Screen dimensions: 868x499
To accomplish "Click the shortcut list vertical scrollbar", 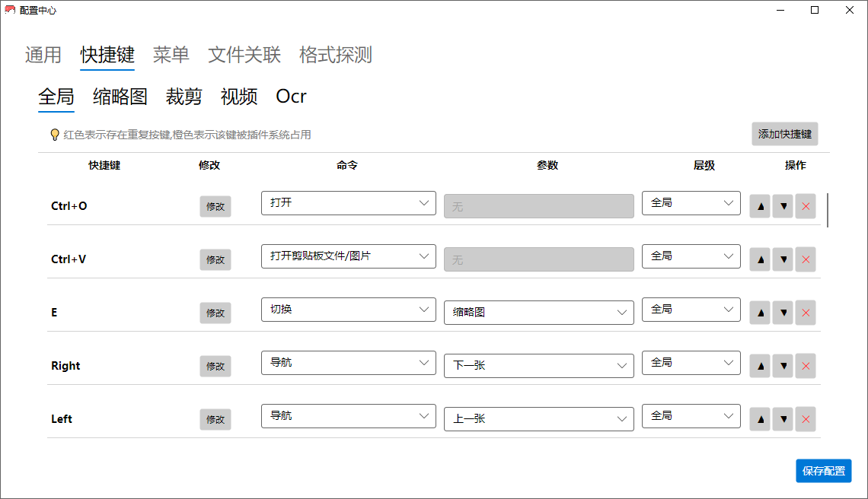I will (828, 210).
